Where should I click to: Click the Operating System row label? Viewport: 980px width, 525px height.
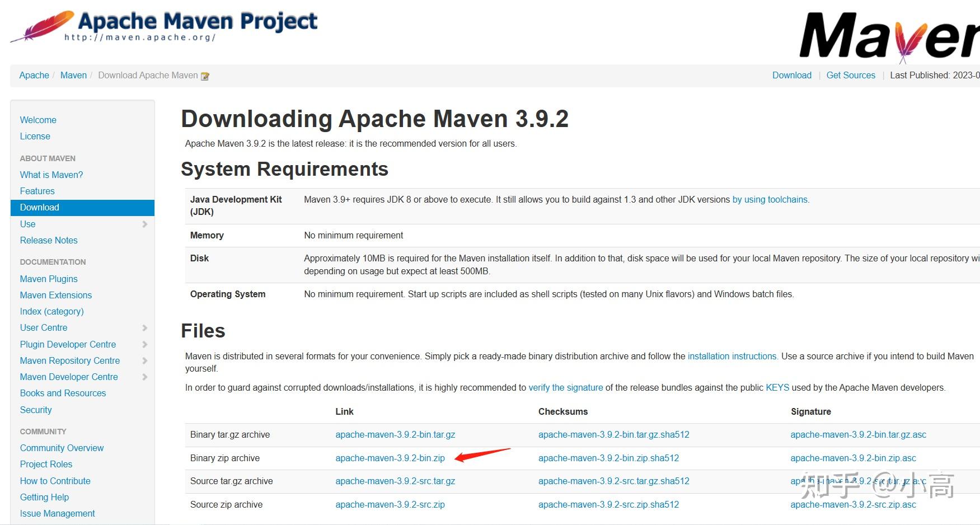228,294
